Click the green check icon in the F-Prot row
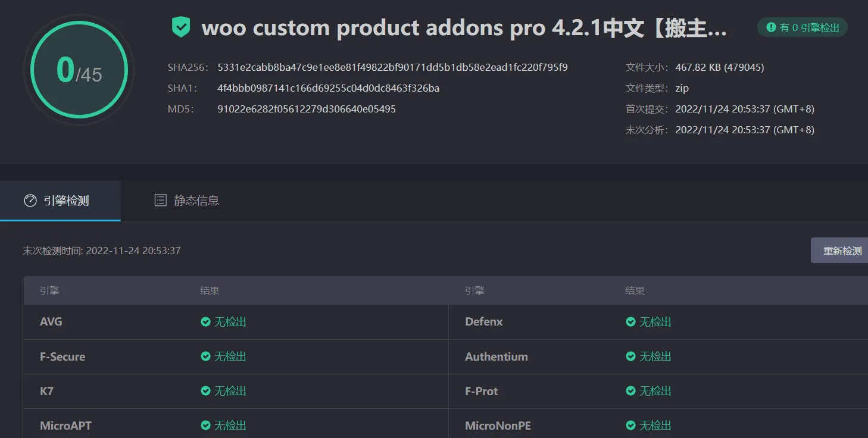Image resolution: width=868 pixels, height=438 pixels. pyautogui.click(x=631, y=391)
